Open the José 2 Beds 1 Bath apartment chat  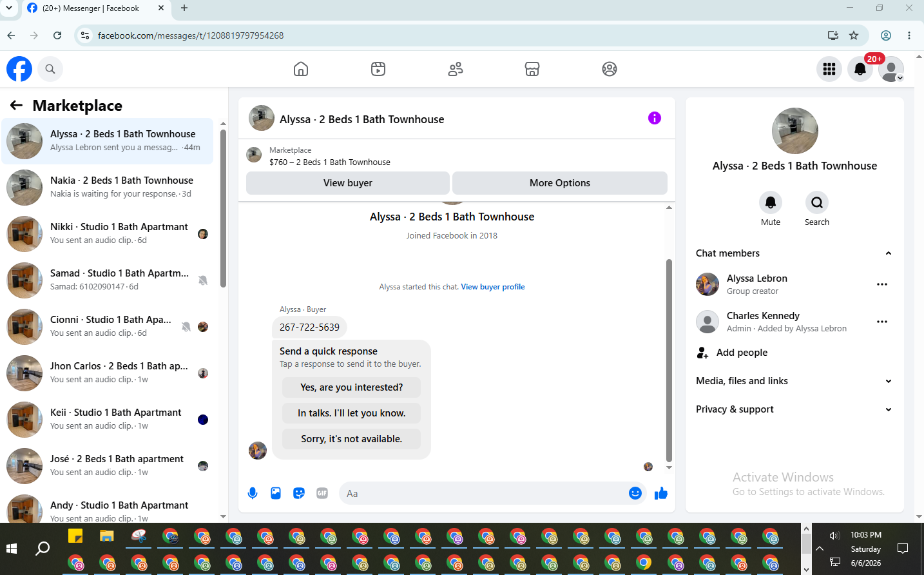pos(108,466)
